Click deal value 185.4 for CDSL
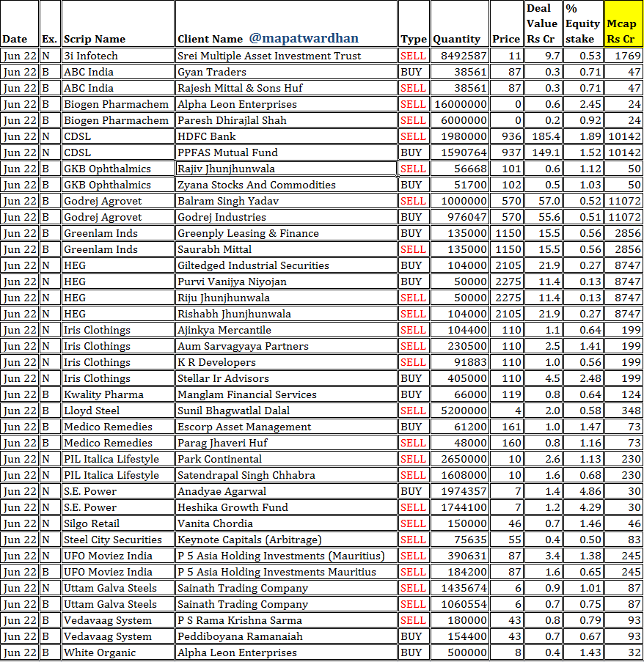The image size is (644, 662). (542, 136)
